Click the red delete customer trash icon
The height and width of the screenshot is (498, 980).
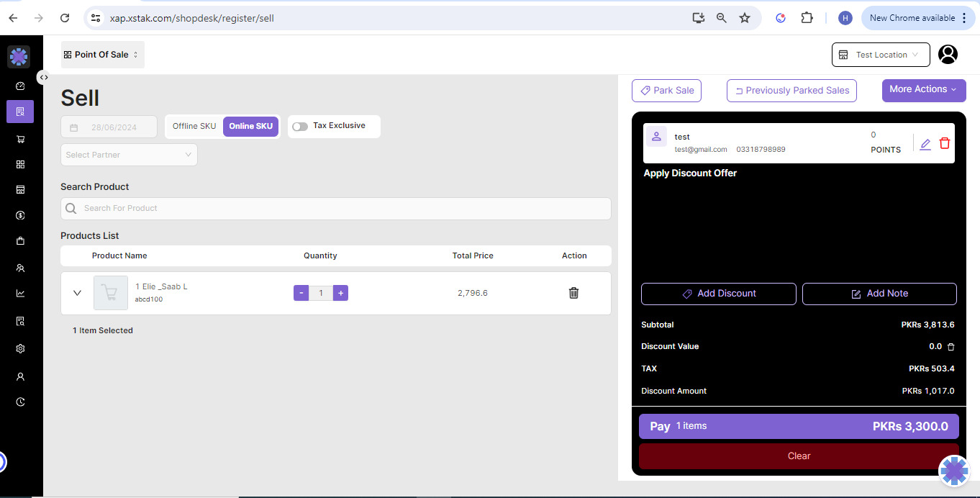tap(945, 143)
